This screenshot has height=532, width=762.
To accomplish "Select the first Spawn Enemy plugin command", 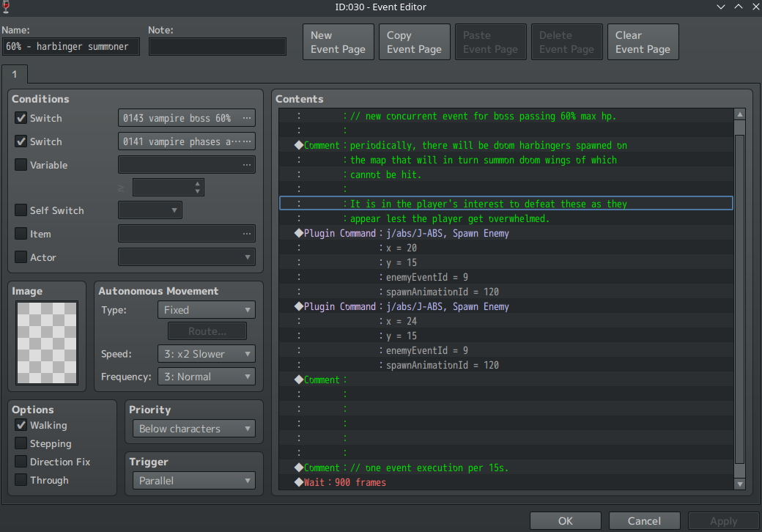I will click(x=506, y=233).
